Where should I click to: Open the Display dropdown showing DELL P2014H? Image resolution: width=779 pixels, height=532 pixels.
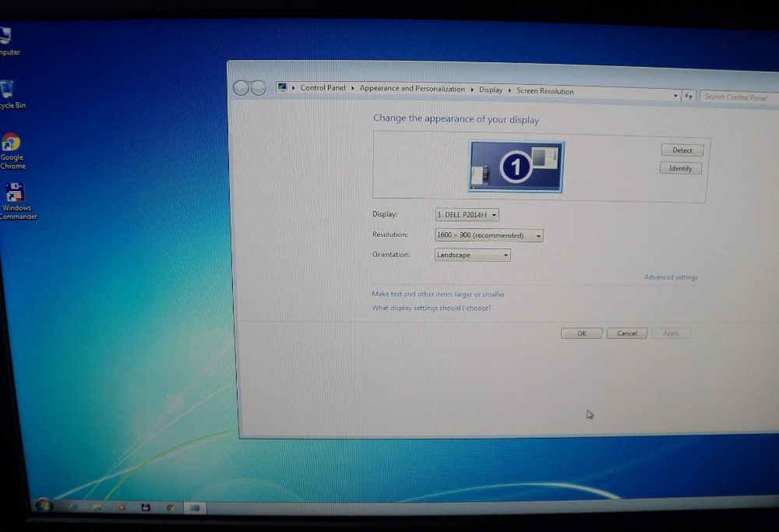click(x=467, y=214)
